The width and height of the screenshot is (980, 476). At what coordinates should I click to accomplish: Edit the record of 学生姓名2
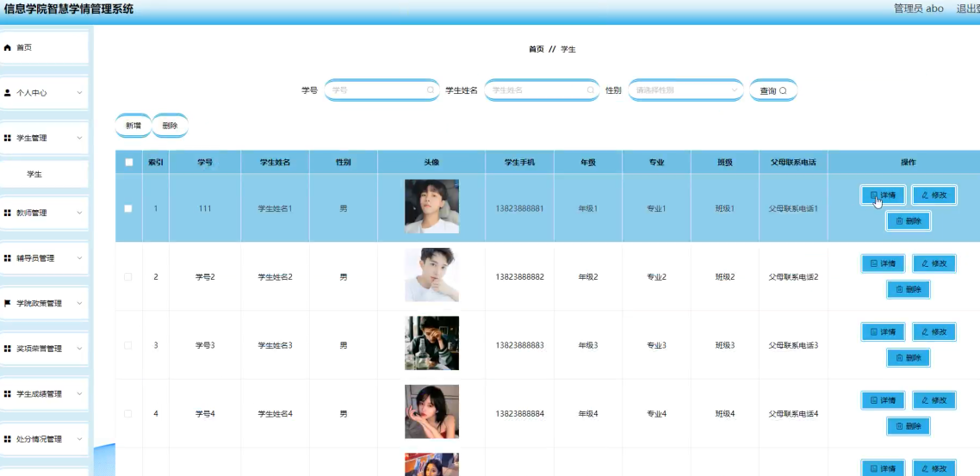[x=933, y=263]
